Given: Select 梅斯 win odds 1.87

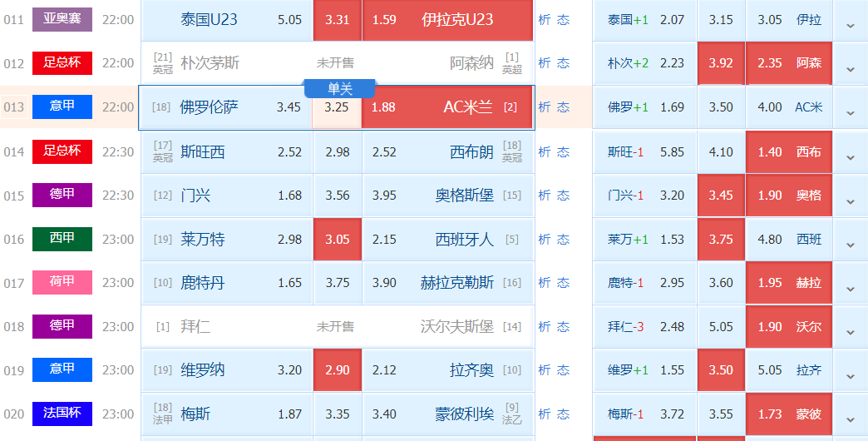Looking at the screenshot, I should tap(227, 414).
